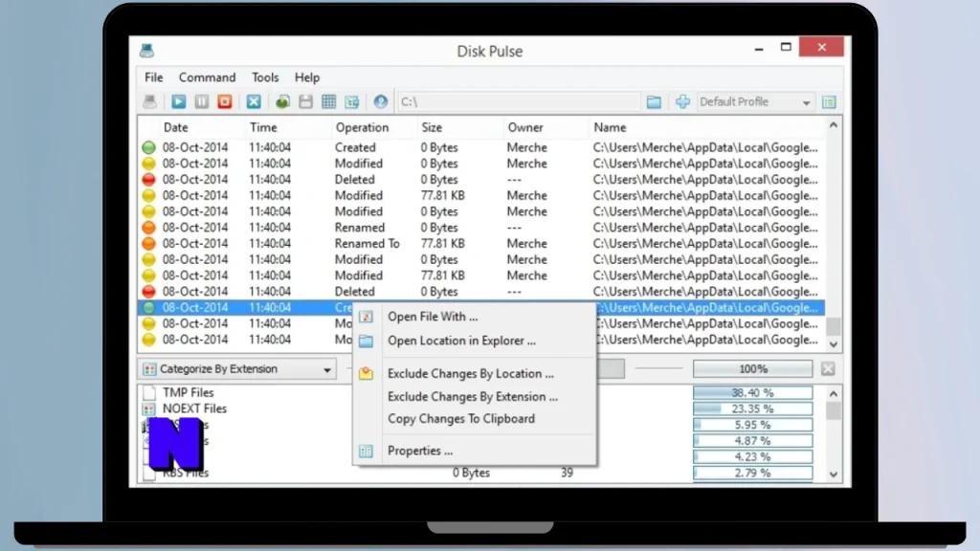Click the icon beside Exclude Changes By Location

pos(367,374)
